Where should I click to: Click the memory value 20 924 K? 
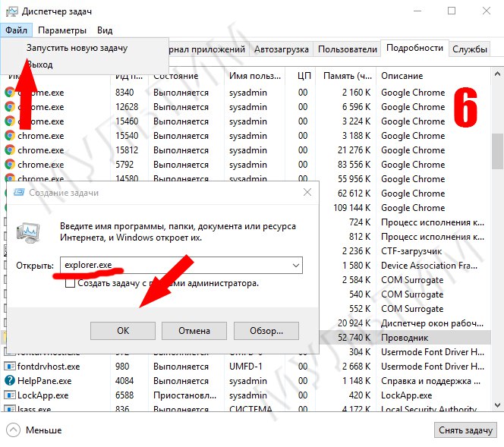[x=354, y=323]
